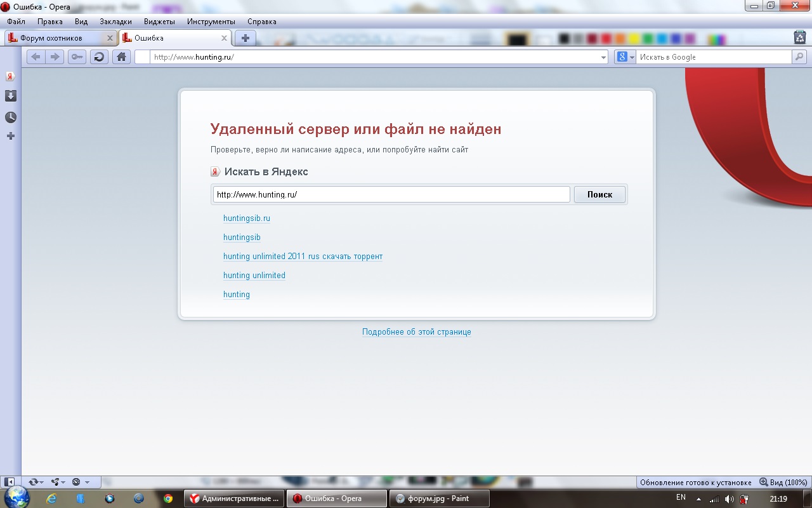Open Google Chrome from the taskbar
The image size is (812, 508).
tap(168, 498)
